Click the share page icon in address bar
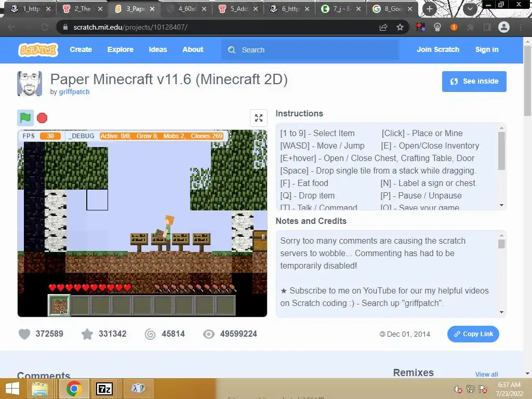This screenshot has height=399, width=532. pos(383,27)
